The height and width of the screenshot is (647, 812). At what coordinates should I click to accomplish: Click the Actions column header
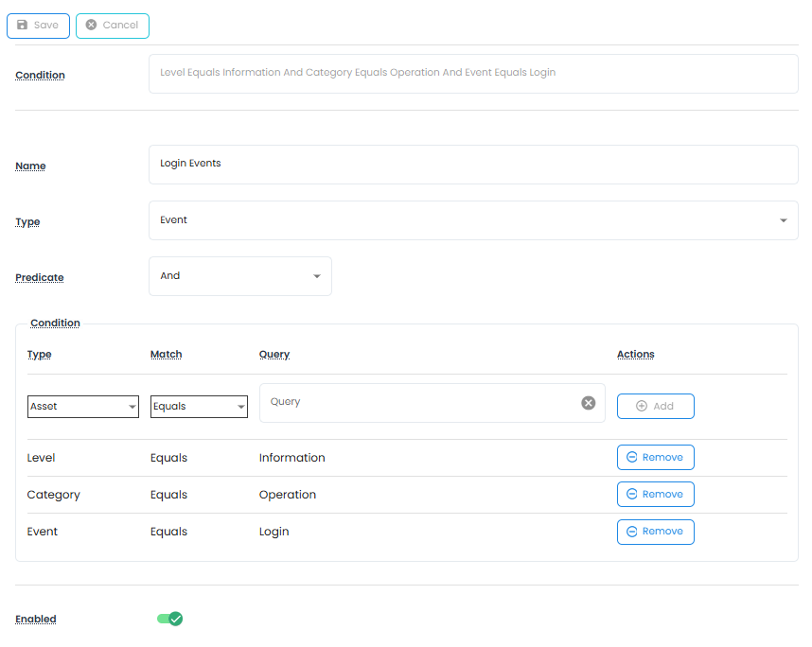tap(635, 355)
